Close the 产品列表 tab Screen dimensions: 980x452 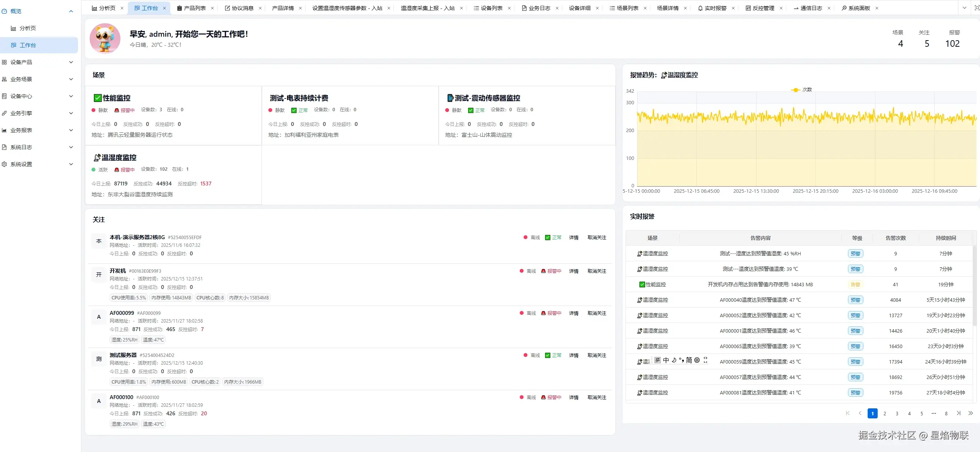click(x=212, y=8)
